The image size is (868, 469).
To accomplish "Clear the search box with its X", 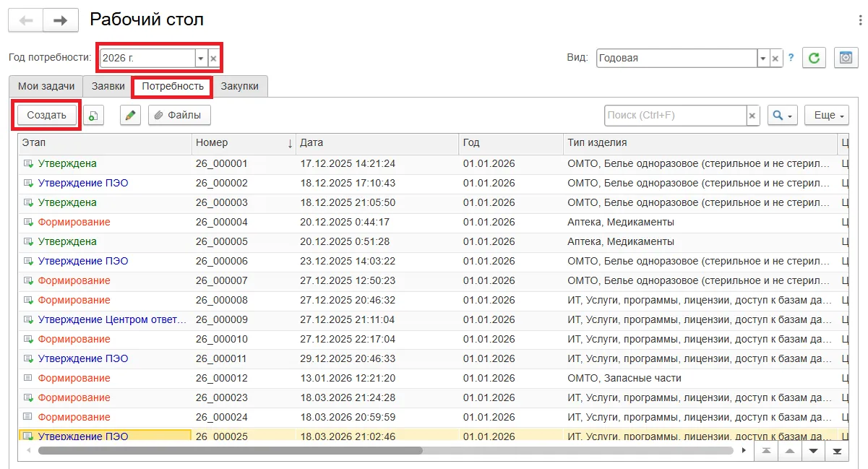I will [753, 116].
